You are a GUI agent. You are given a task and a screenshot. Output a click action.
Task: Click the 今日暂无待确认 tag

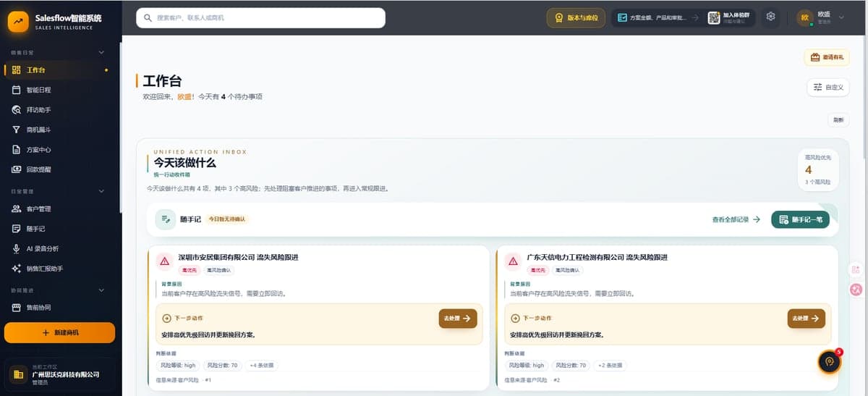[228, 219]
